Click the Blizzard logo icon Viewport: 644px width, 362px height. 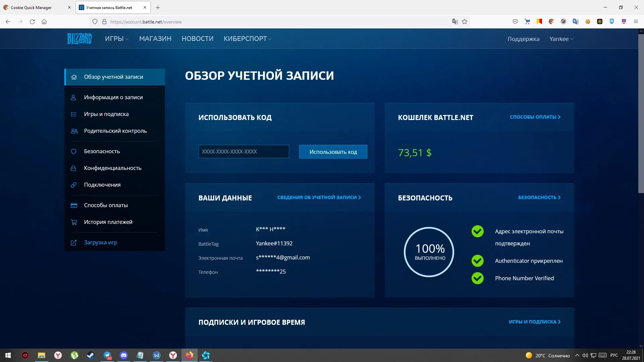pyautogui.click(x=79, y=39)
